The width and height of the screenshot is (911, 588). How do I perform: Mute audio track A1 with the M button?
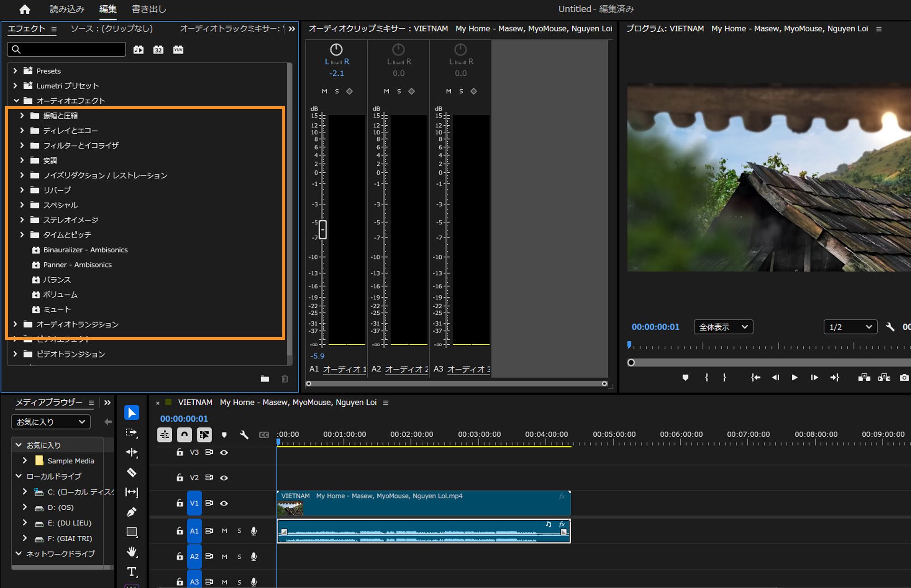225,531
